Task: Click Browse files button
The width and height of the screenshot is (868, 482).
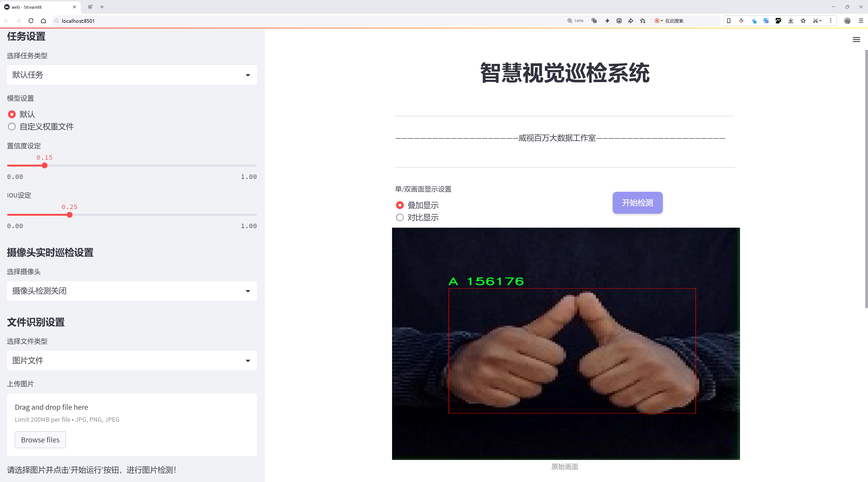Action: coord(40,440)
